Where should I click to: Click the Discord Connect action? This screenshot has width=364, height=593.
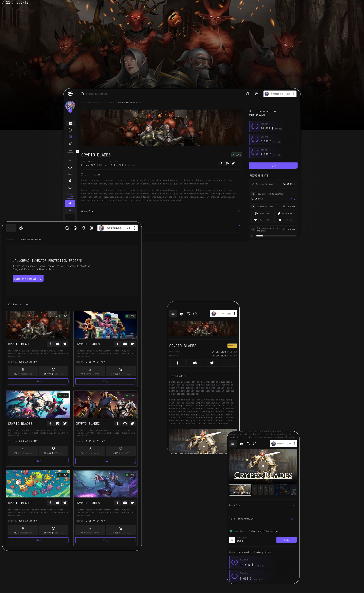pyautogui.click(x=262, y=213)
